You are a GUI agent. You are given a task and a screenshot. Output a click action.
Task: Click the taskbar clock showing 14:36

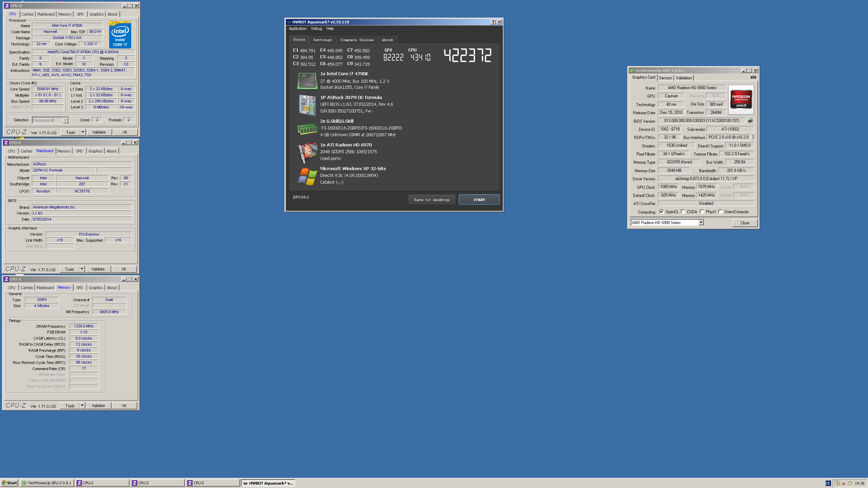tap(860, 483)
